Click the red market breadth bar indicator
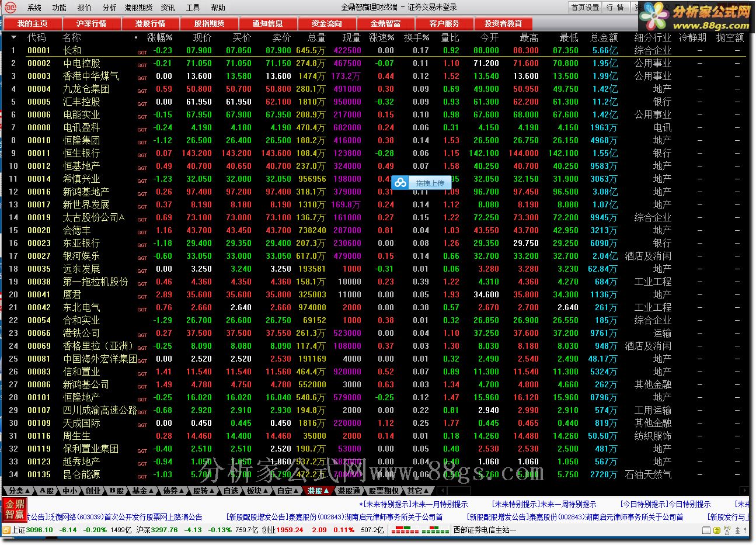 pyautogui.click(x=405, y=530)
